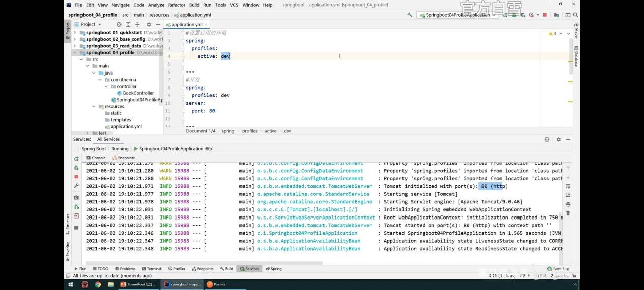The width and height of the screenshot is (644, 290).
Task: Open the Project view dropdown
Action: tap(88, 24)
